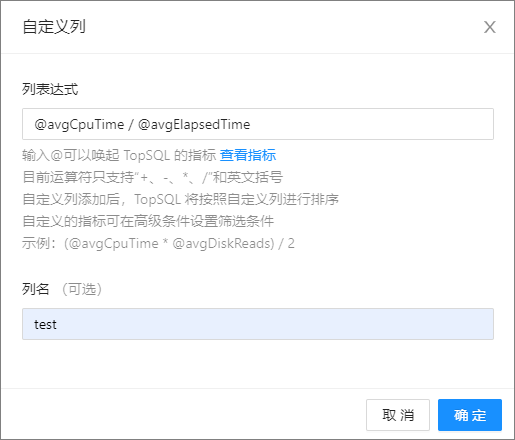
Task: Click the 列名 field label
Action: [x=36, y=289]
